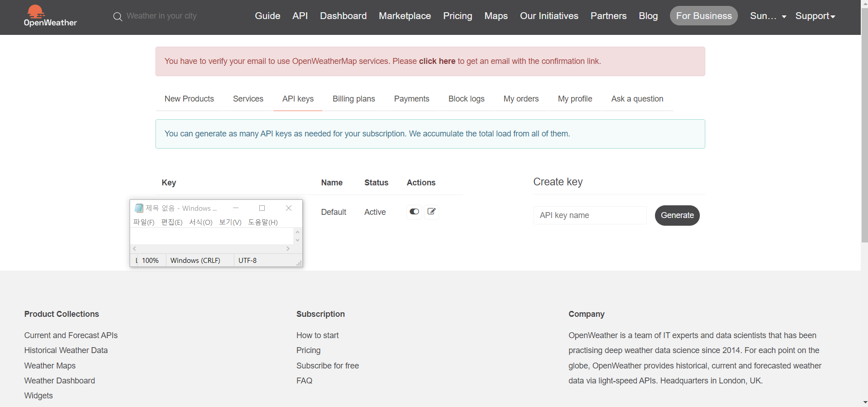Click Notepad vertical scrollbar down arrow
This screenshot has height=407, width=868.
(x=297, y=241)
